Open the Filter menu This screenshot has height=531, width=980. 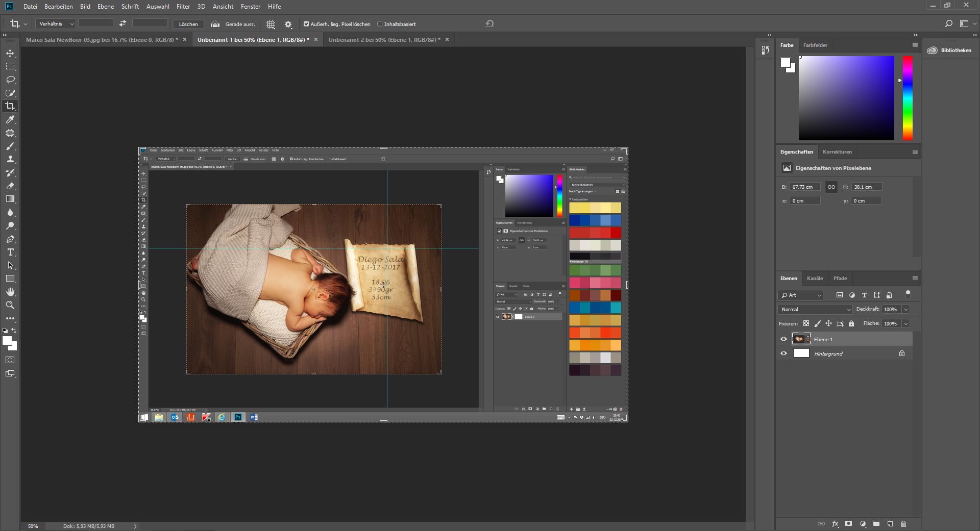coord(183,7)
